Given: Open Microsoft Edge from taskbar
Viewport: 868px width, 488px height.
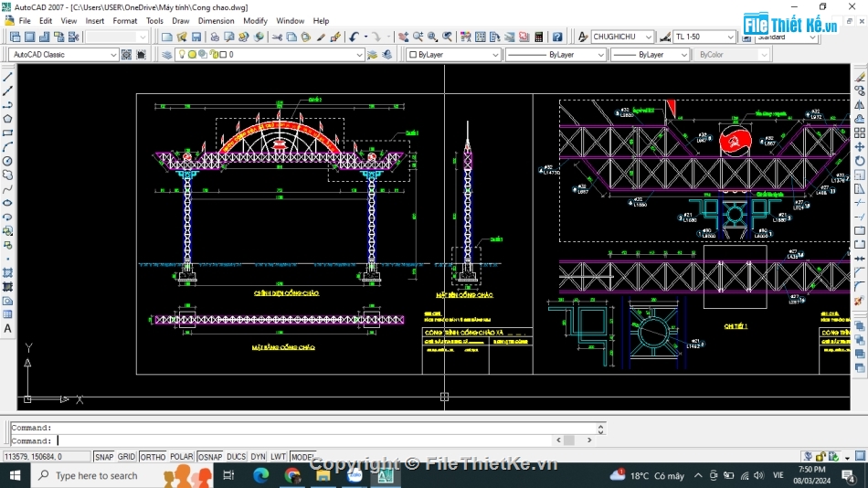Looking at the screenshot, I should 260,475.
